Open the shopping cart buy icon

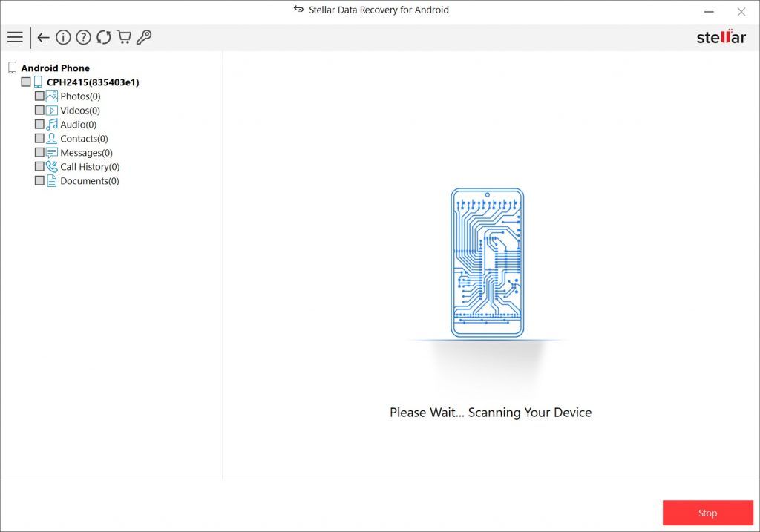(x=124, y=37)
